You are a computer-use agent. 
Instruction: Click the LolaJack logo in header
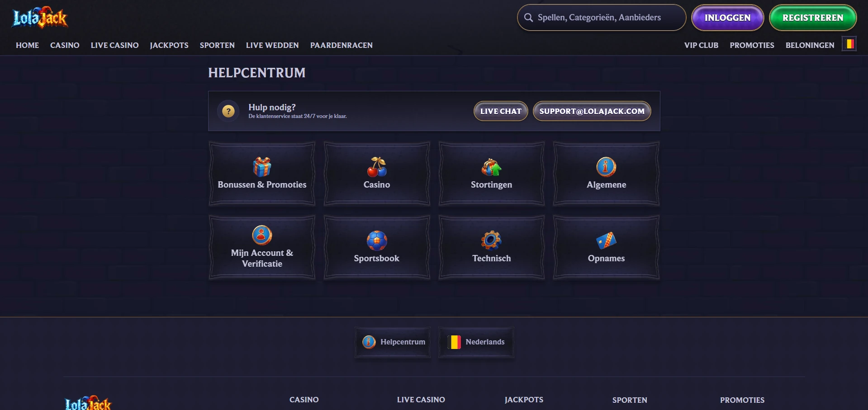point(40,18)
